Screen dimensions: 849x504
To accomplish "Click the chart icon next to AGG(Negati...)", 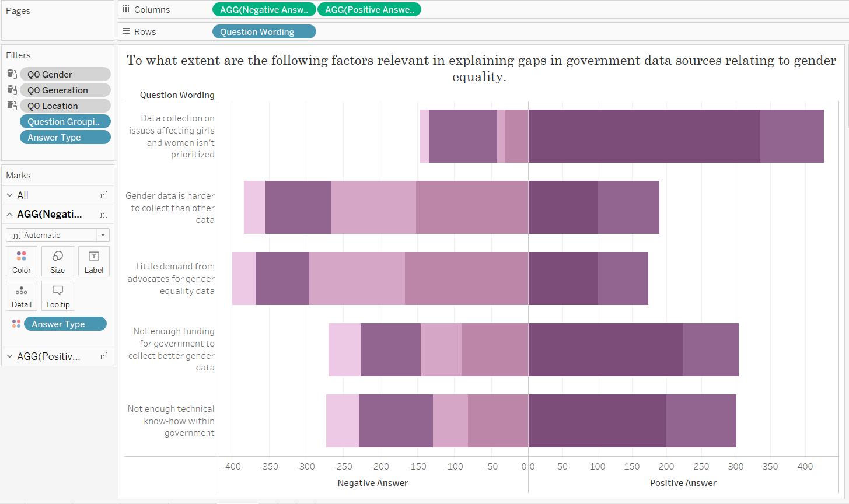I will click(103, 214).
